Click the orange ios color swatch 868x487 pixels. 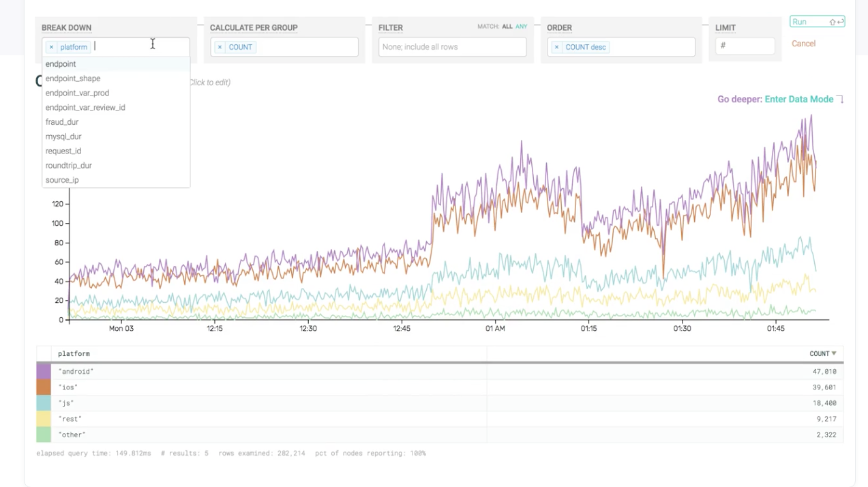[x=44, y=387]
